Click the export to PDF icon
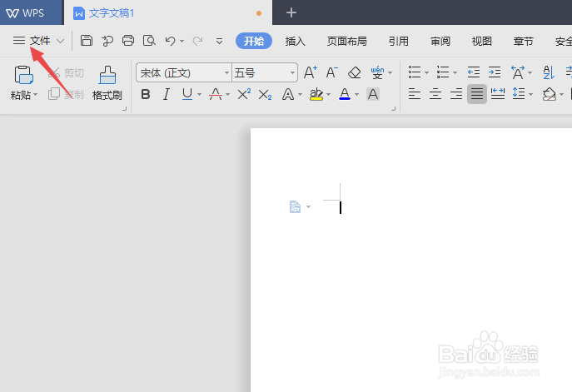 (107, 41)
